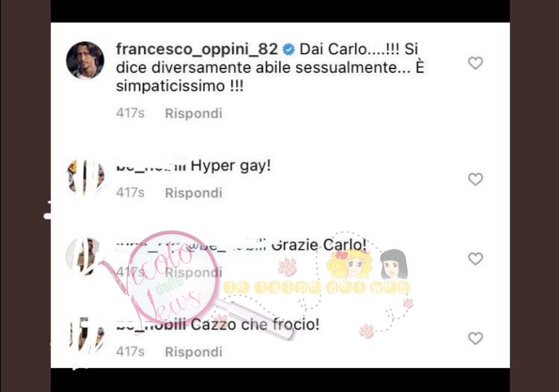Viewport: 559px width, 392px height.
Task: Click the 417s timestamp under "Hyper gay!"
Action: click(x=130, y=193)
